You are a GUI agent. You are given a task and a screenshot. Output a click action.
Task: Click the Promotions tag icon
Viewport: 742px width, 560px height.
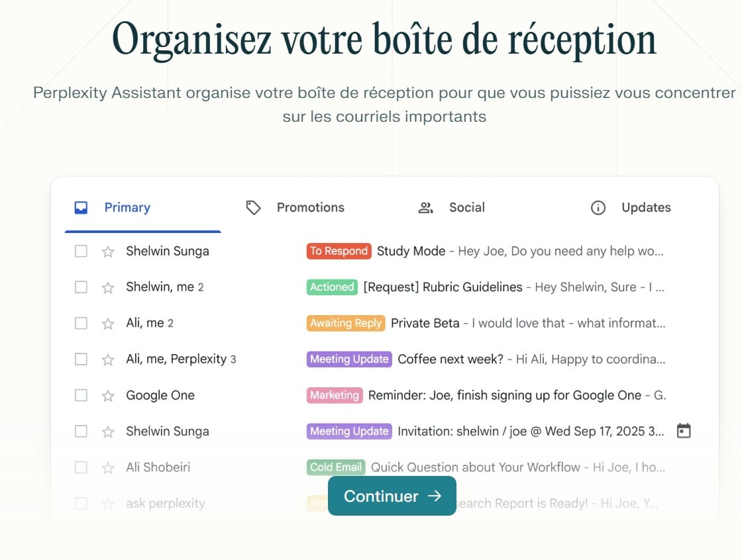[x=253, y=208]
